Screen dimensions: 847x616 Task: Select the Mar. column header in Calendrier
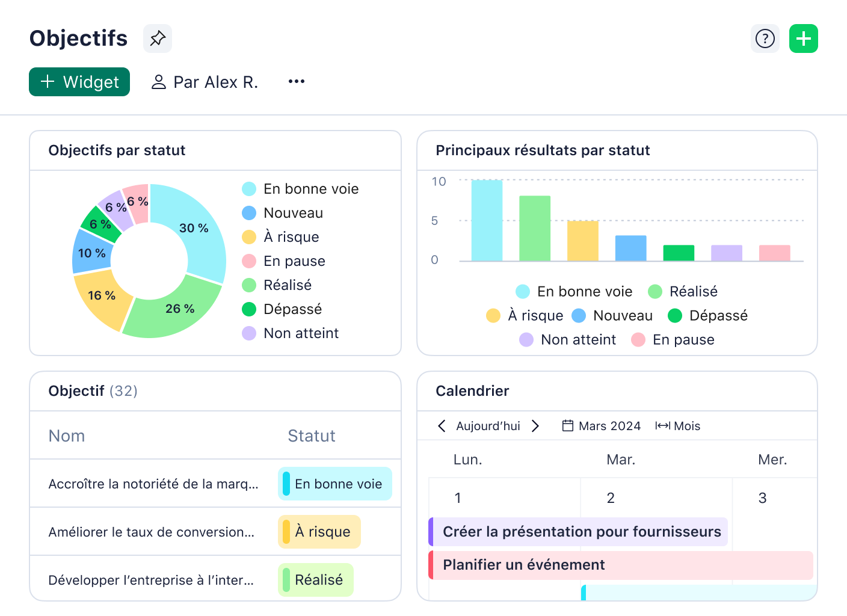tap(621, 459)
